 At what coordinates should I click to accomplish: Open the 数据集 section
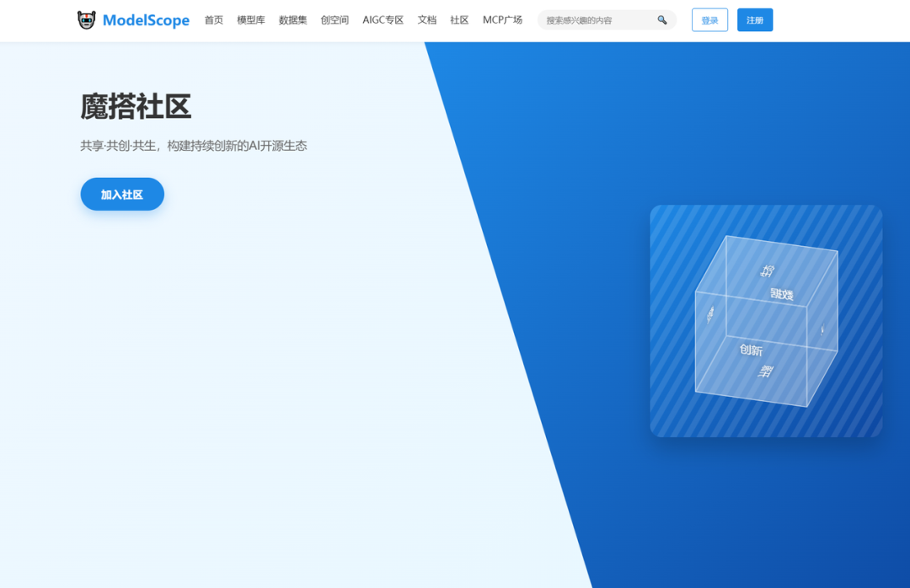(292, 19)
